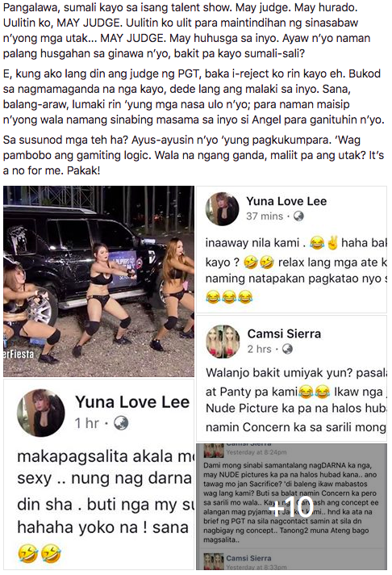Click globe privacy icon beside 37 mins
The width and height of the screenshot is (392, 575).
(x=298, y=216)
